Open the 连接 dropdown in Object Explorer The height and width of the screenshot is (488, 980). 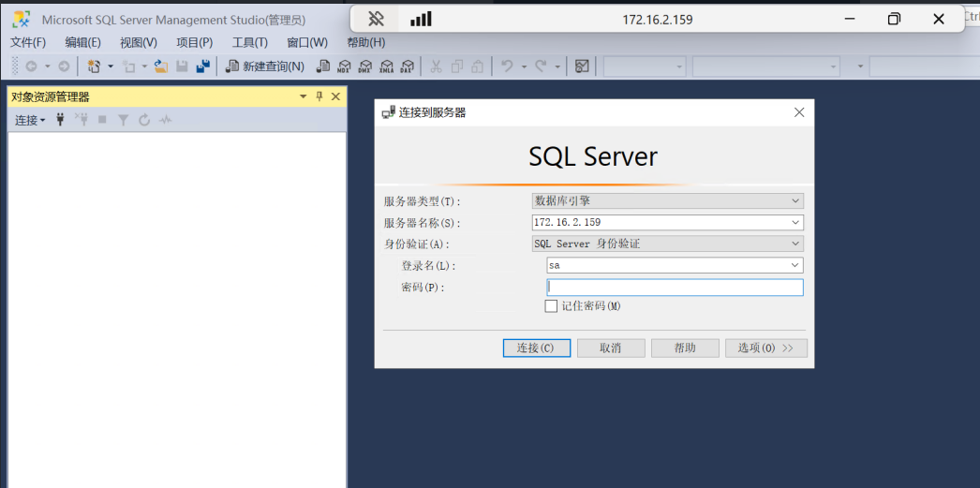pyautogui.click(x=30, y=120)
